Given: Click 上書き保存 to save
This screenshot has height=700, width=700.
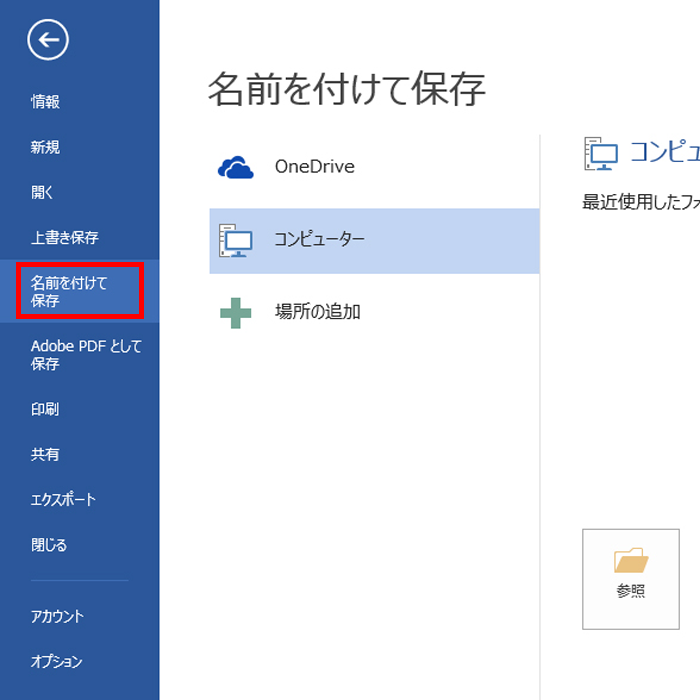Looking at the screenshot, I should click(64, 238).
